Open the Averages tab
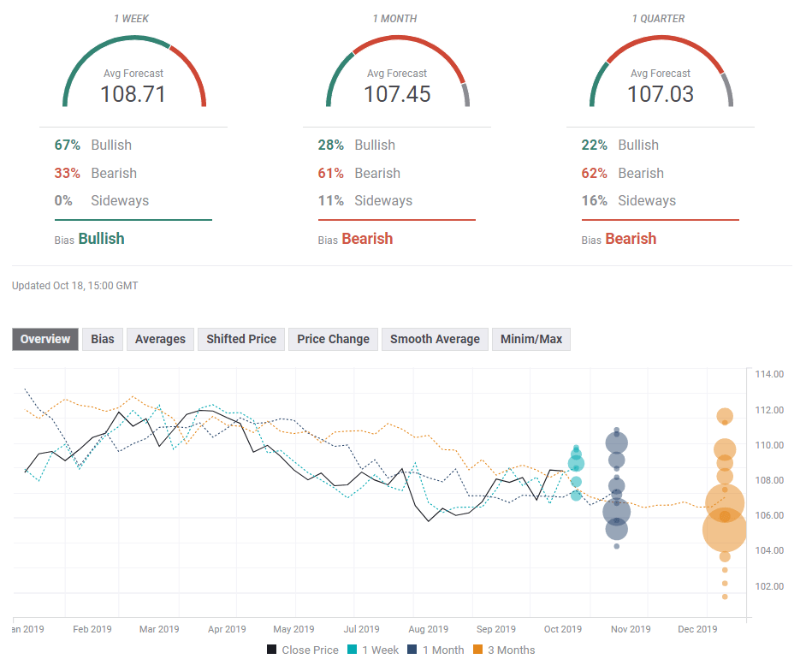The image size is (812, 665). (x=160, y=339)
